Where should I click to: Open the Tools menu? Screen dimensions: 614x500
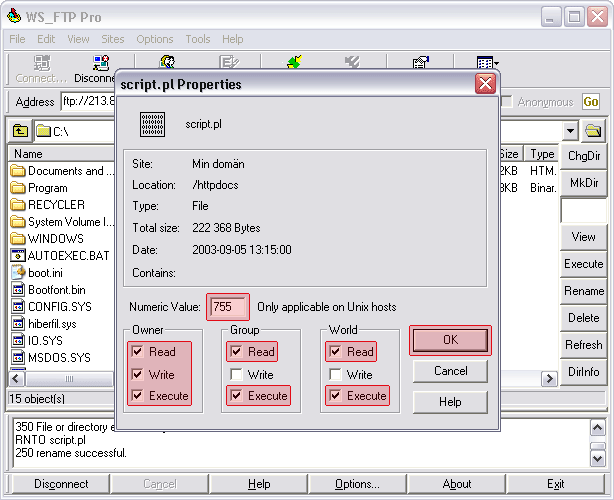tap(197, 39)
